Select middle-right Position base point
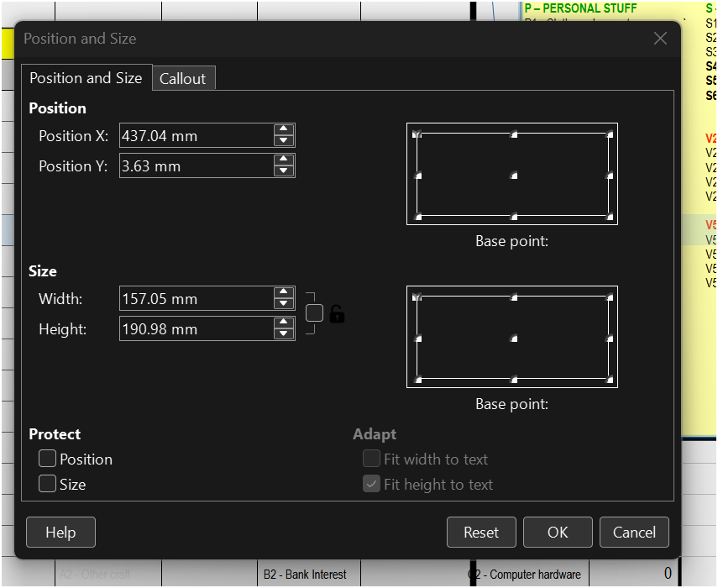 point(610,176)
